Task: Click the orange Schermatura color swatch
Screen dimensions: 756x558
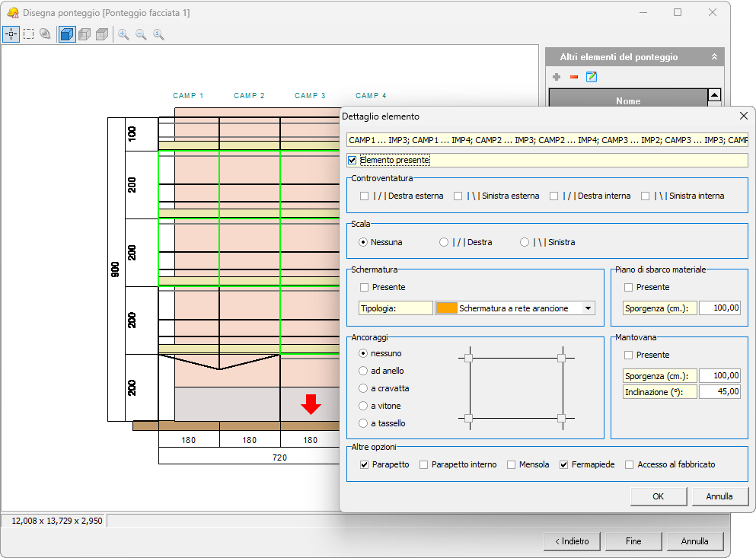Action: tap(446, 308)
